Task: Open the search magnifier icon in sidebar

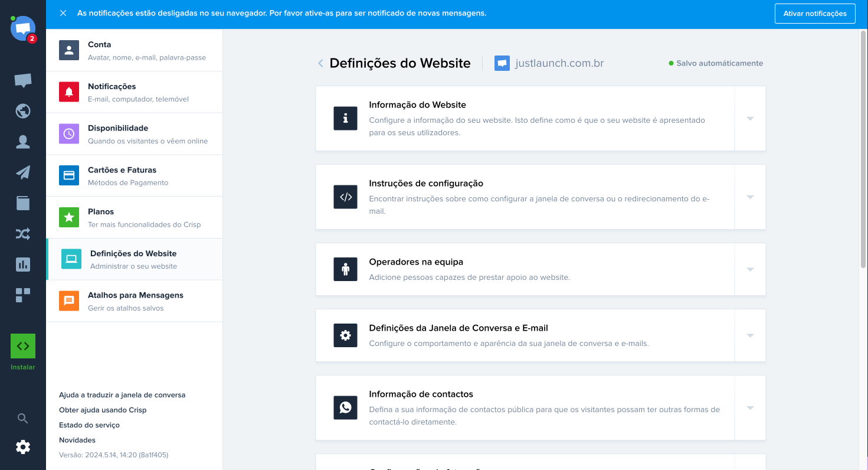Action: pyautogui.click(x=23, y=419)
